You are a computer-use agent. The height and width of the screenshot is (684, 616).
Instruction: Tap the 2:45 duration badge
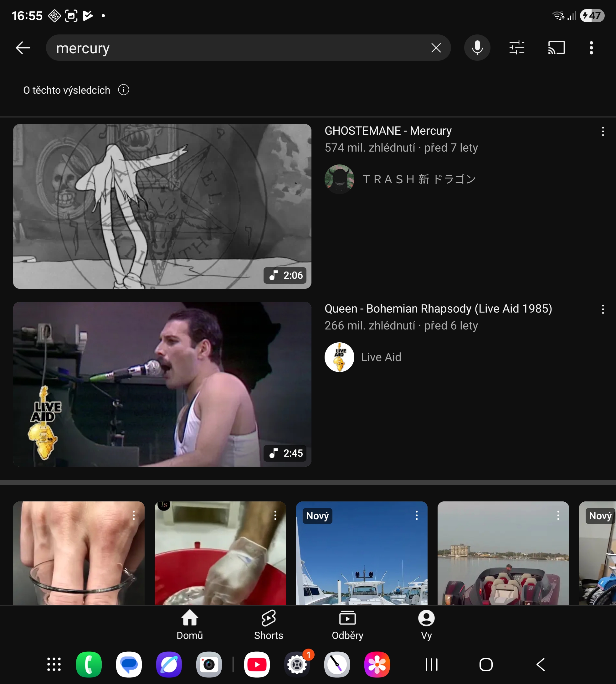pos(285,453)
